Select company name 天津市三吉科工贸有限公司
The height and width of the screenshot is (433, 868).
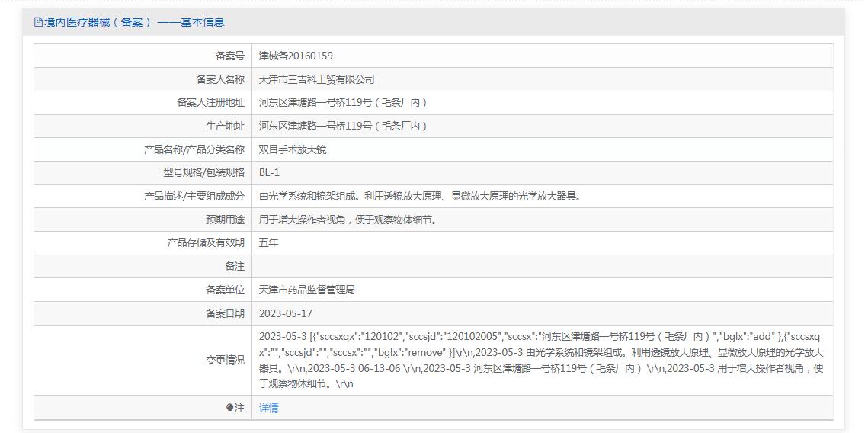pyautogui.click(x=317, y=79)
